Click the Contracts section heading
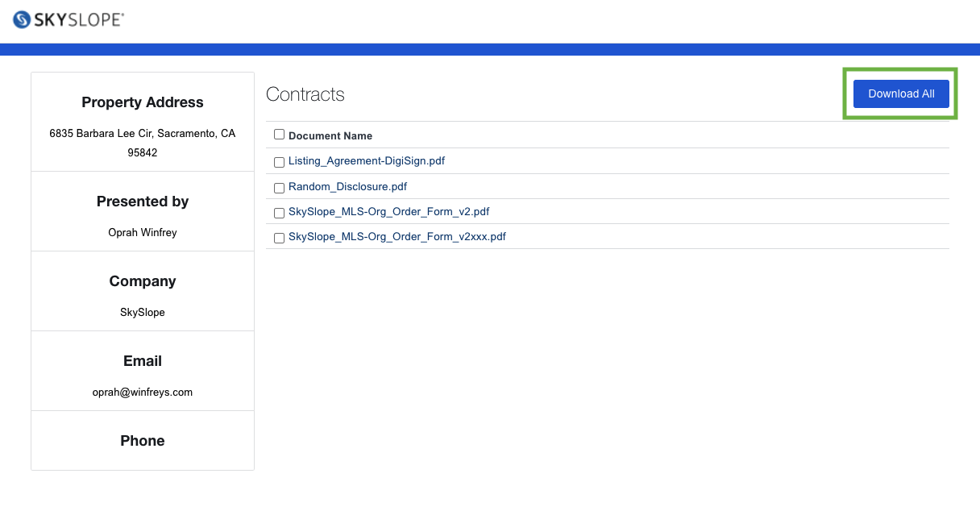980x511 pixels. click(x=305, y=94)
